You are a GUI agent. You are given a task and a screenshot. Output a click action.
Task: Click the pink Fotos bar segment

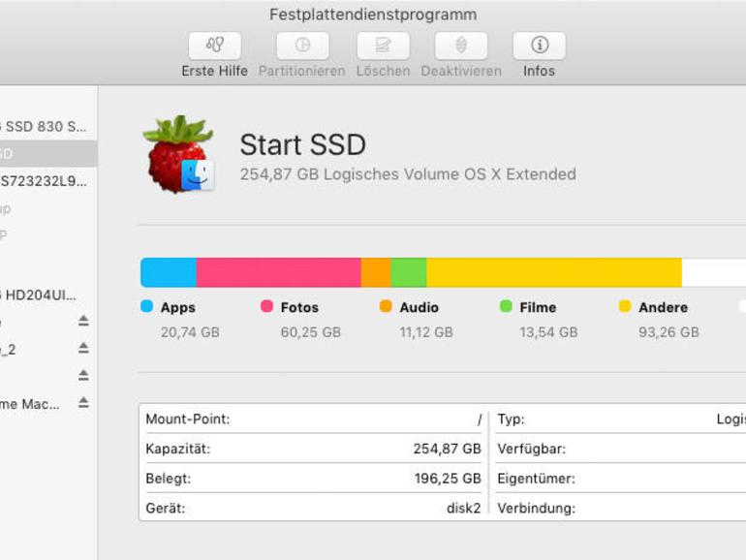[279, 272]
